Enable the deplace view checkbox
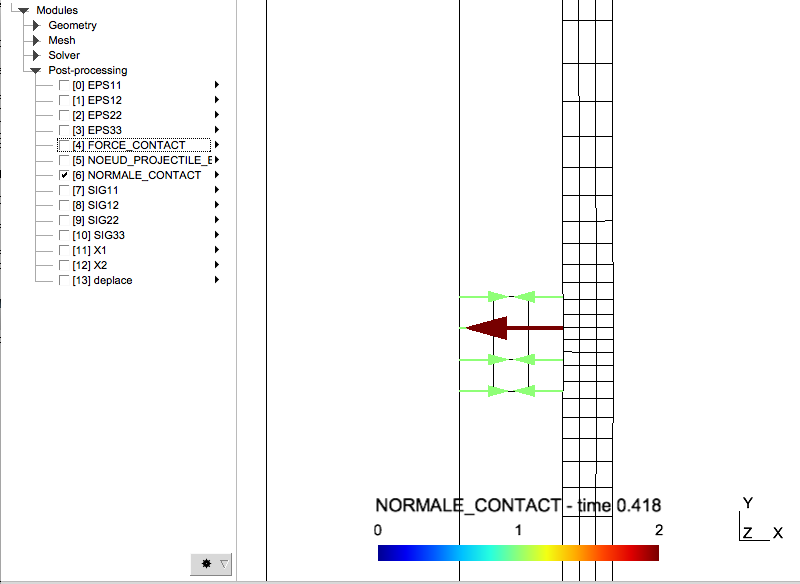 64,280
